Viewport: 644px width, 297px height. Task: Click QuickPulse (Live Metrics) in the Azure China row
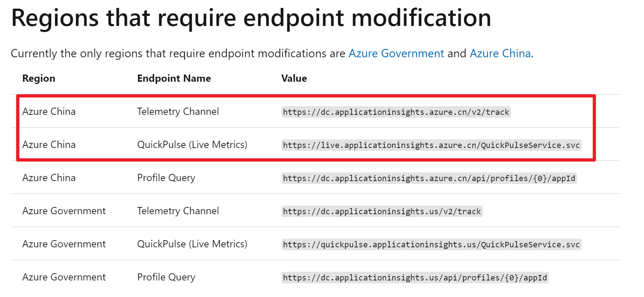(192, 145)
